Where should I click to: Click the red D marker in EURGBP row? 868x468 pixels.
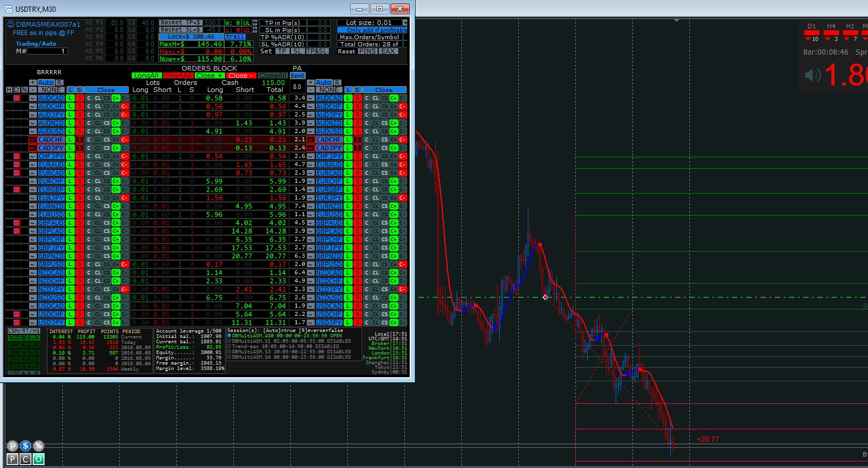pyautogui.click(x=17, y=189)
